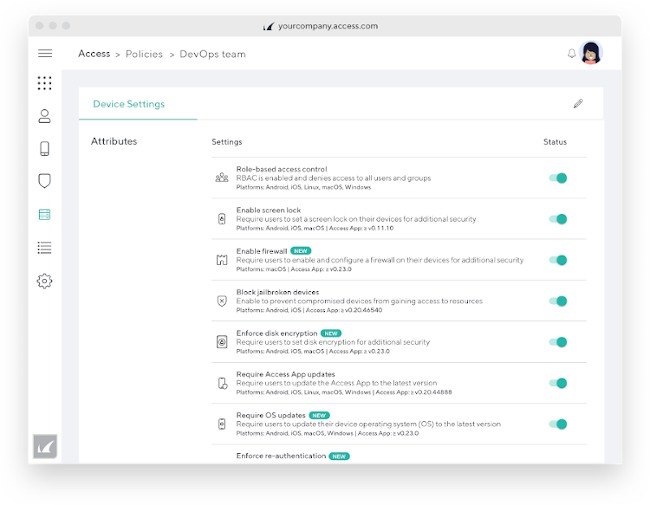Open the devices phone icon in sidebar
Screen dimensions: 650x505
click(44, 148)
